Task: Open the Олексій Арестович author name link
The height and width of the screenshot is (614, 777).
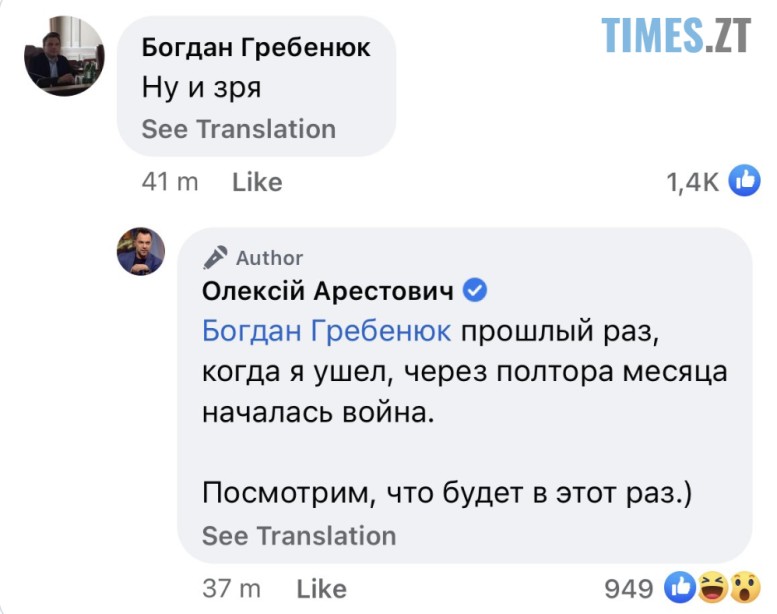Action: (x=328, y=291)
